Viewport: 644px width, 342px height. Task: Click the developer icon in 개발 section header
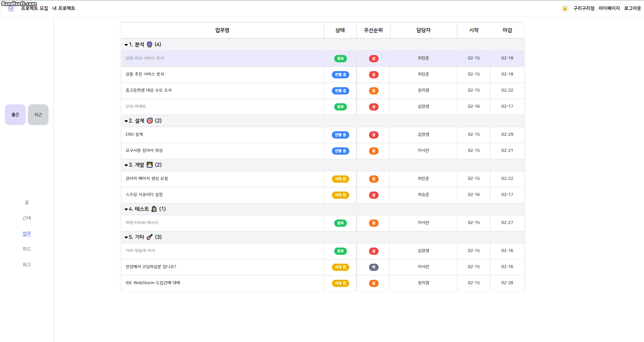tap(150, 165)
